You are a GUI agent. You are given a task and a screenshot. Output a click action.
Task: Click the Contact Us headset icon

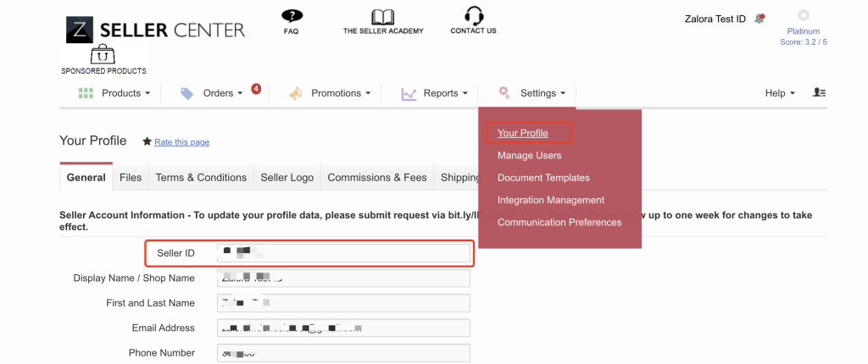pos(474,15)
